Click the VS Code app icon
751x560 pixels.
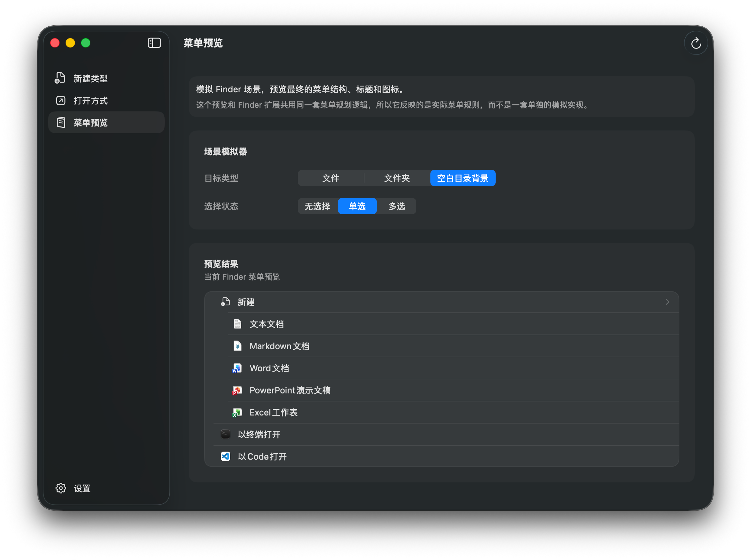coord(226,457)
